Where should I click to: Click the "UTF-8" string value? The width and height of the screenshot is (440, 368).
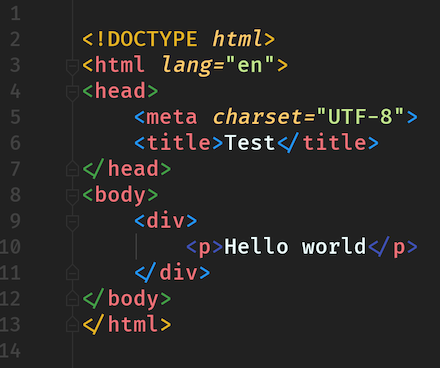tap(360, 116)
